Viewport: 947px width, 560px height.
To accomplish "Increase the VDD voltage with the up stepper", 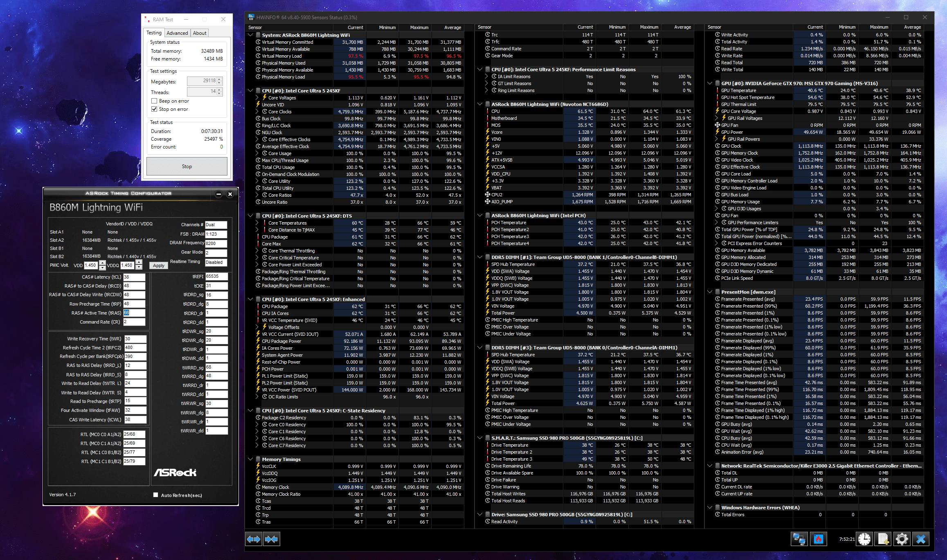I will tap(102, 263).
